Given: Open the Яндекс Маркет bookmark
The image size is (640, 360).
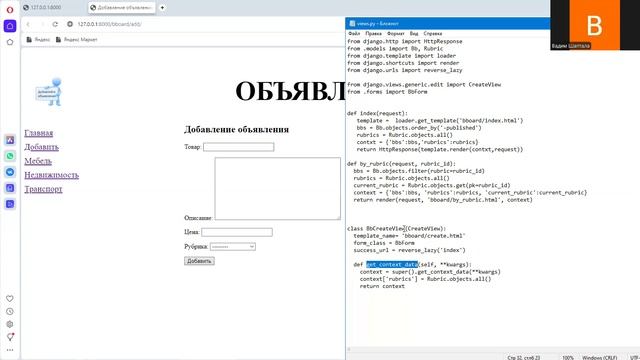Looking at the screenshot, I should pyautogui.click(x=76, y=40).
